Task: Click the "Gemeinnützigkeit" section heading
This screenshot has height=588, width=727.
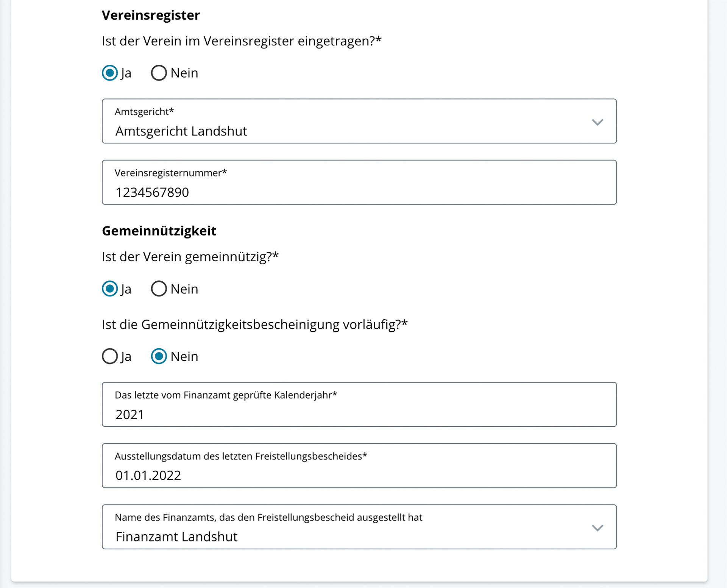Action: pyautogui.click(x=159, y=231)
